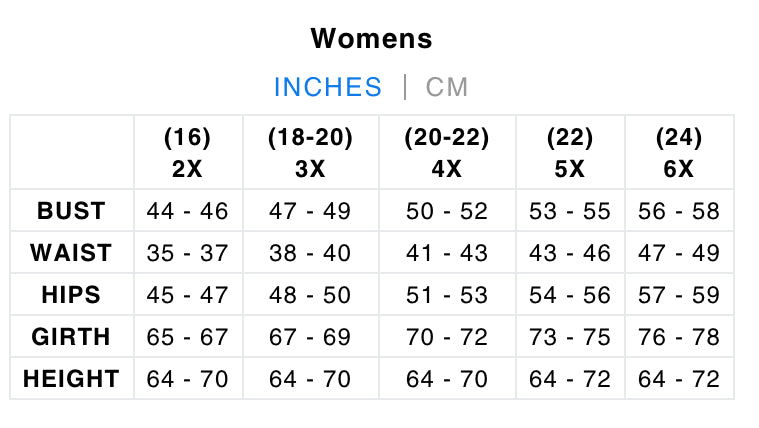Select the 6X size column header
The image size is (759, 428).
tap(679, 153)
